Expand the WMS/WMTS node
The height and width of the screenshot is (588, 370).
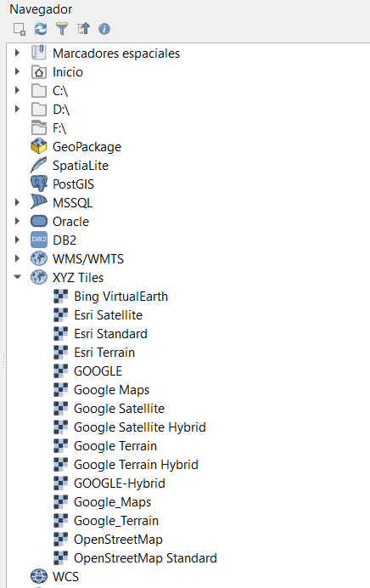pyautogui.click(x=17, y=258)
